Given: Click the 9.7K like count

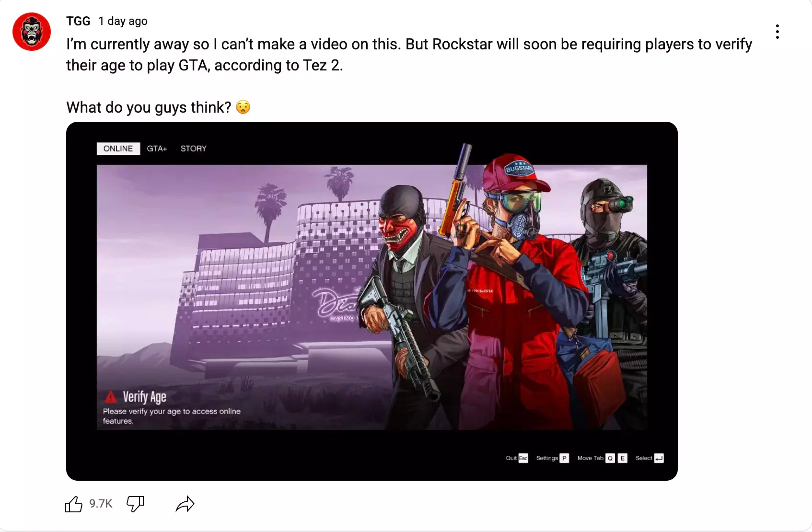Looking at the screenshot, I should 101,504.
